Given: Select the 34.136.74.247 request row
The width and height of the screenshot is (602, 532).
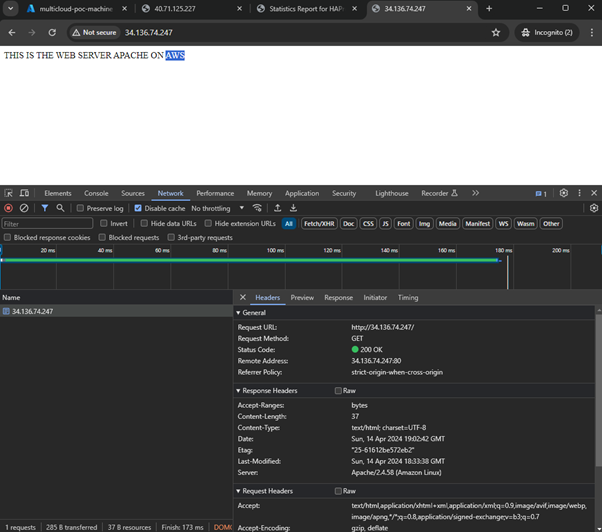Looking at the screenshot, I should 32,311.
